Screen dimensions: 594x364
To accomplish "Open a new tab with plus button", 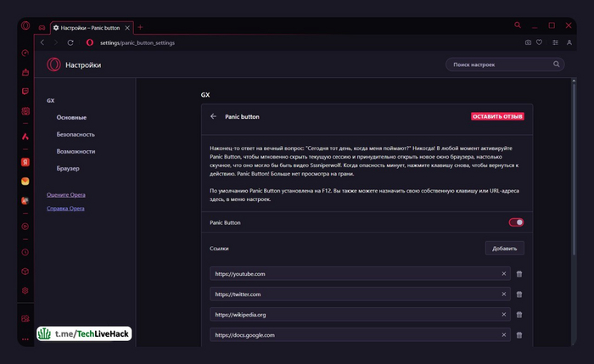I will 140,27.
